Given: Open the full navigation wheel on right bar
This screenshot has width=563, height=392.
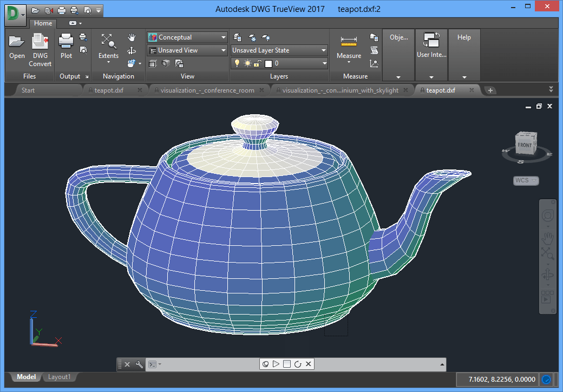Looking at the screenshot, I should click(547, 215).
